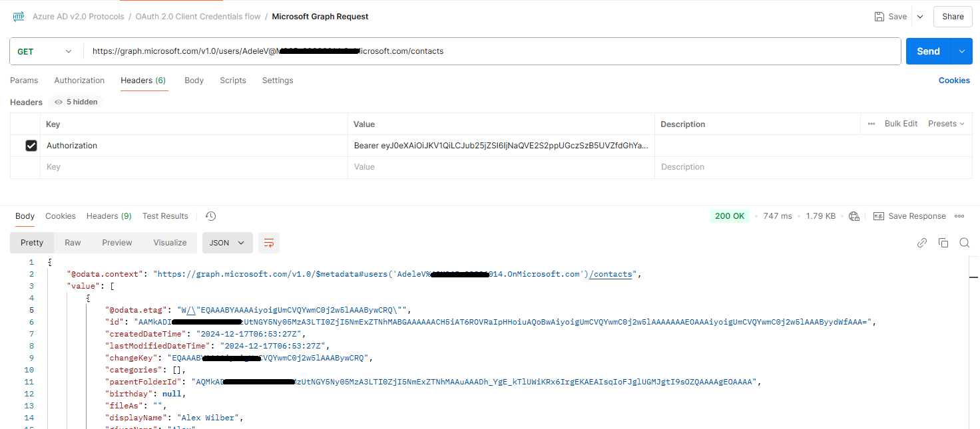Switch to Preview view

point(117,243)
